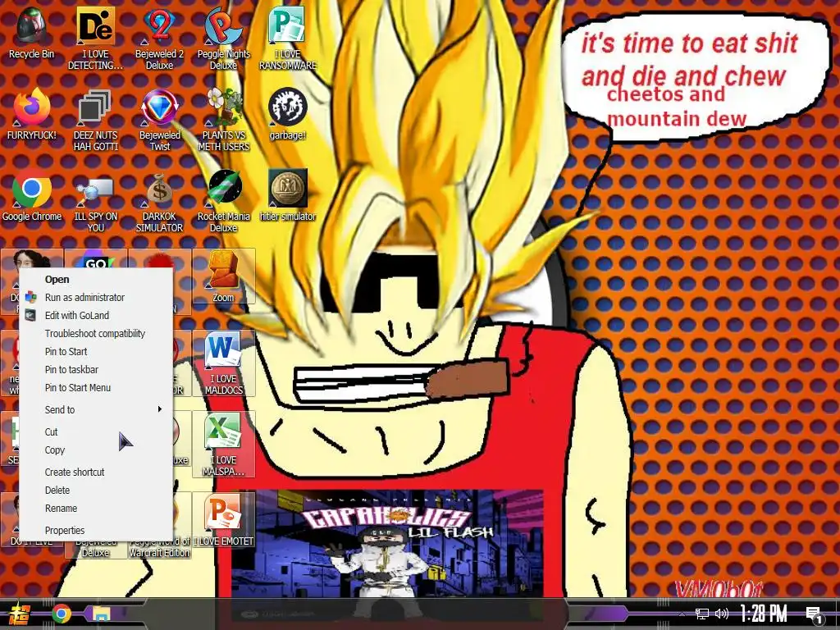Viewport: 840px width, 630px height.
Task: Select the I LOVE RANSOMWARE Publisher icon
Action: click(x=288, y=39)
